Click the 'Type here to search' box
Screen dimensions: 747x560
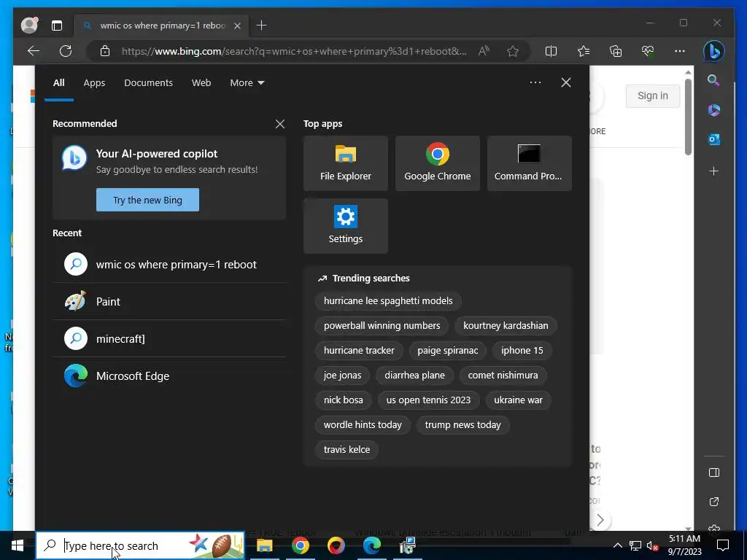[140, 545]
